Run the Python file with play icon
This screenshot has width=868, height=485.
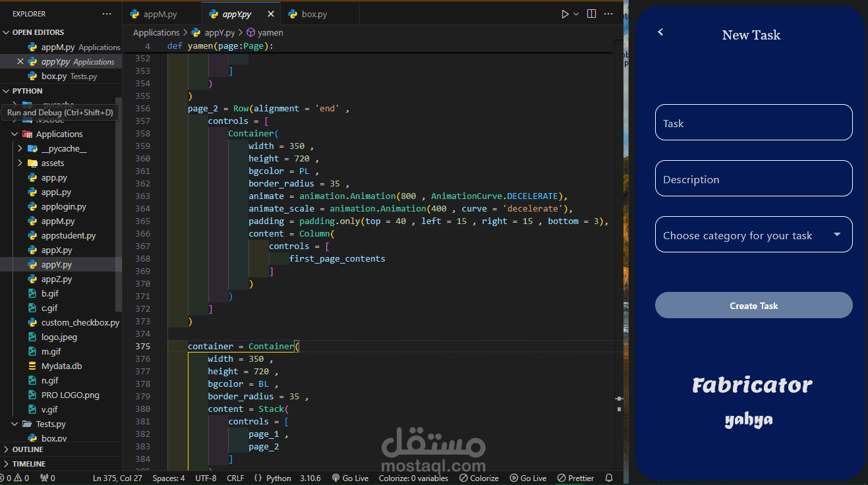pos(564,14)
